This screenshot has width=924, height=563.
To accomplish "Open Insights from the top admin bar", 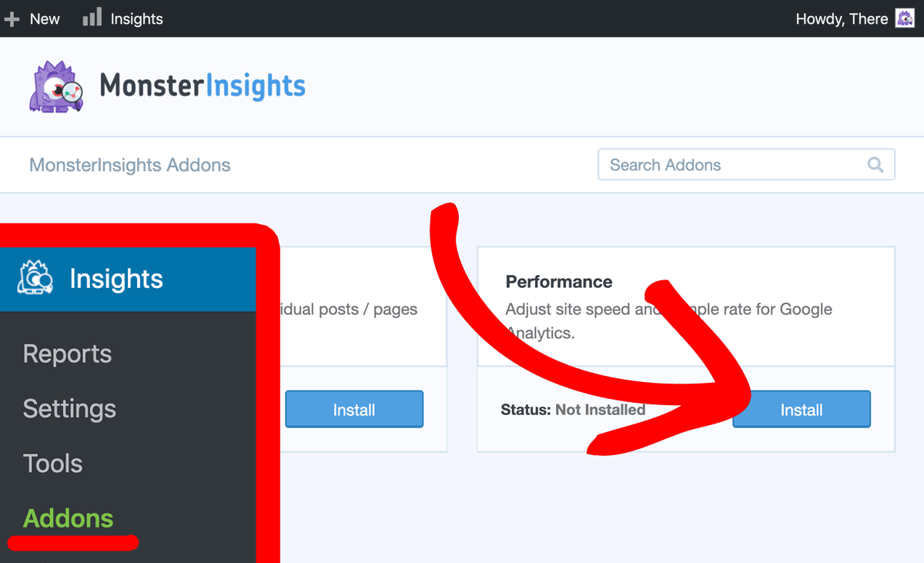I will click(136, 19).
